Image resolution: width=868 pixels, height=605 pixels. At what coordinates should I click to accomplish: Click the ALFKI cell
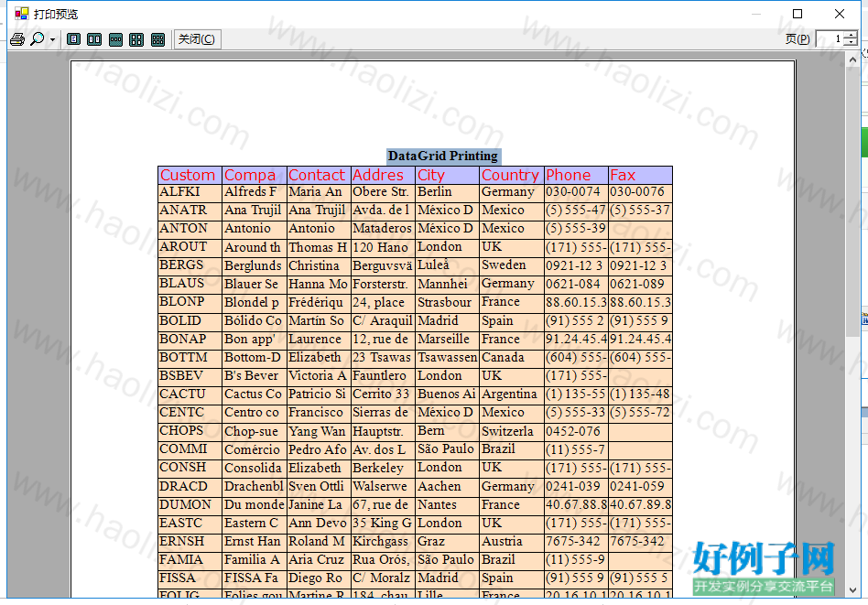click(190, 192)
